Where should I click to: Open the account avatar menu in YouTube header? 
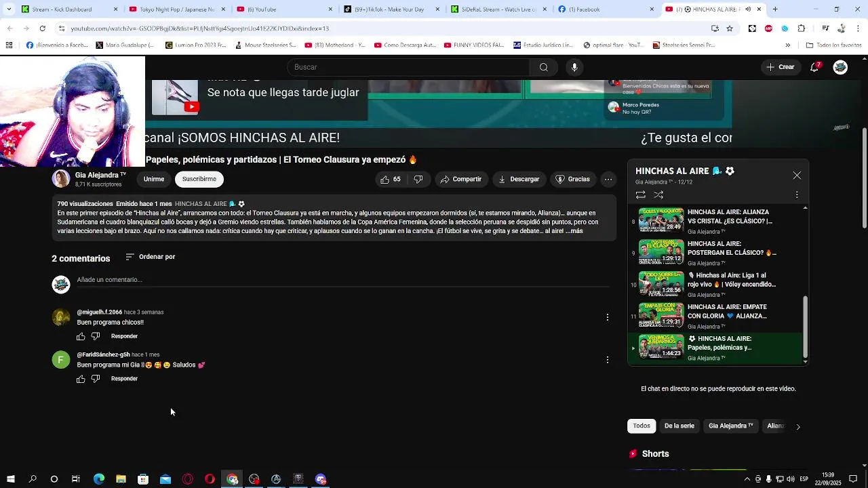click(840, 67)
